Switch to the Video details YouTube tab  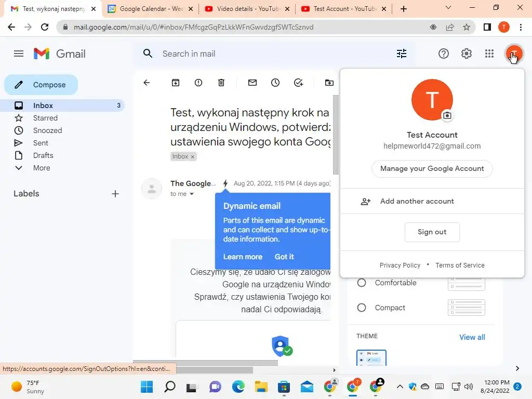coord(247,9)
